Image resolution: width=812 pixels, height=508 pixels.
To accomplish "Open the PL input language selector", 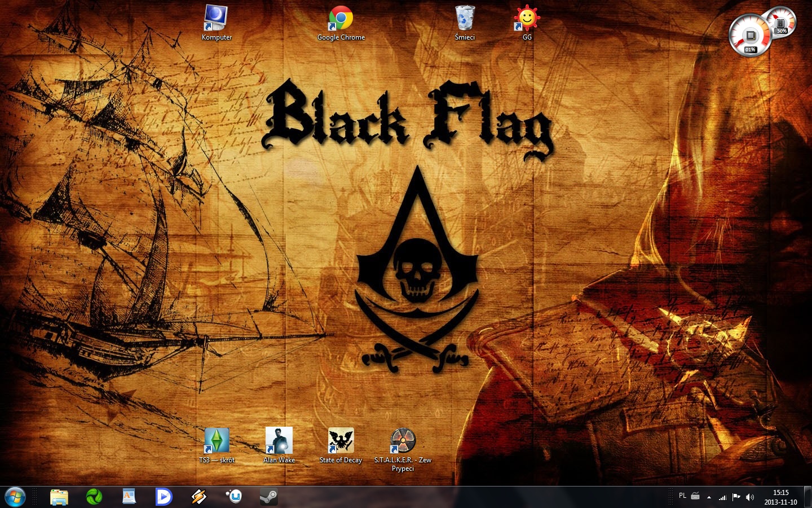I will coord(682,496).
